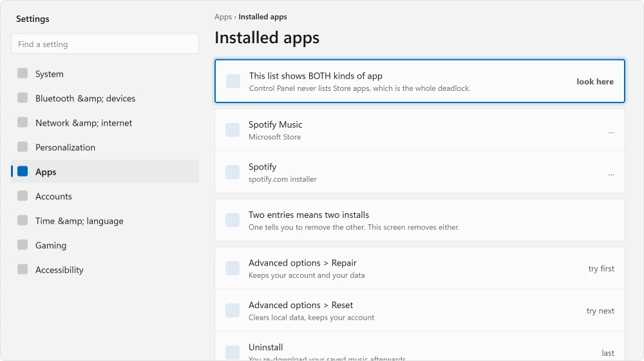Select the Apps label in the sidebar

coord(46,172)
